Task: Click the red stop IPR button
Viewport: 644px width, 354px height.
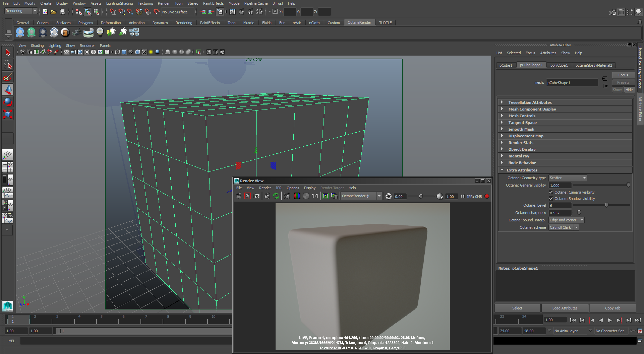Action: (x=487, y=197)
